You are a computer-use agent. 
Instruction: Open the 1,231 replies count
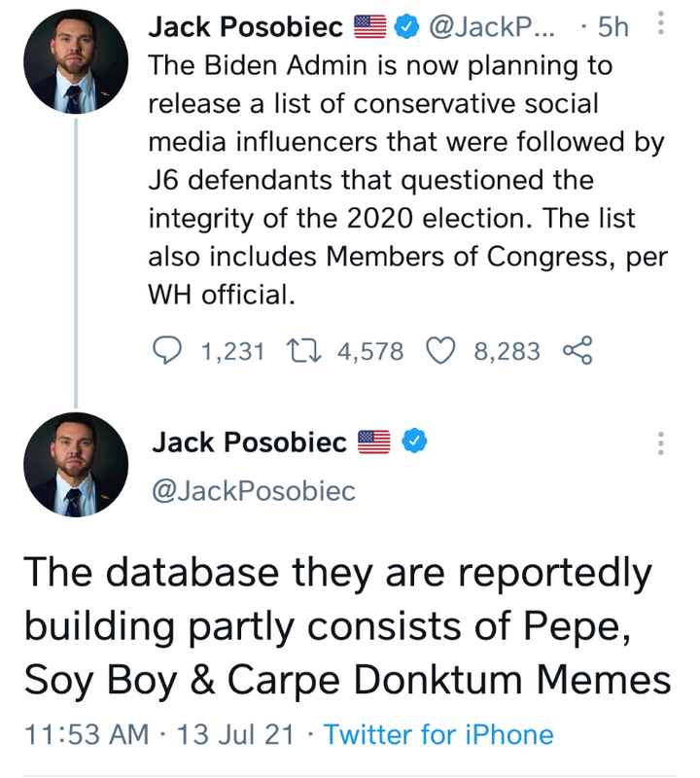(232, 351)
